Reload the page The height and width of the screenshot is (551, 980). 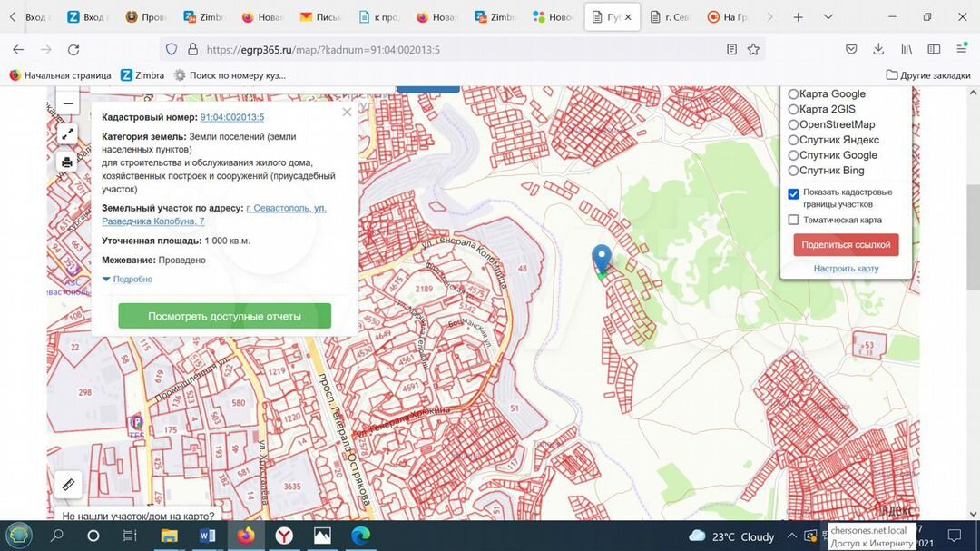pyautogui.click(x=74, y=50)
